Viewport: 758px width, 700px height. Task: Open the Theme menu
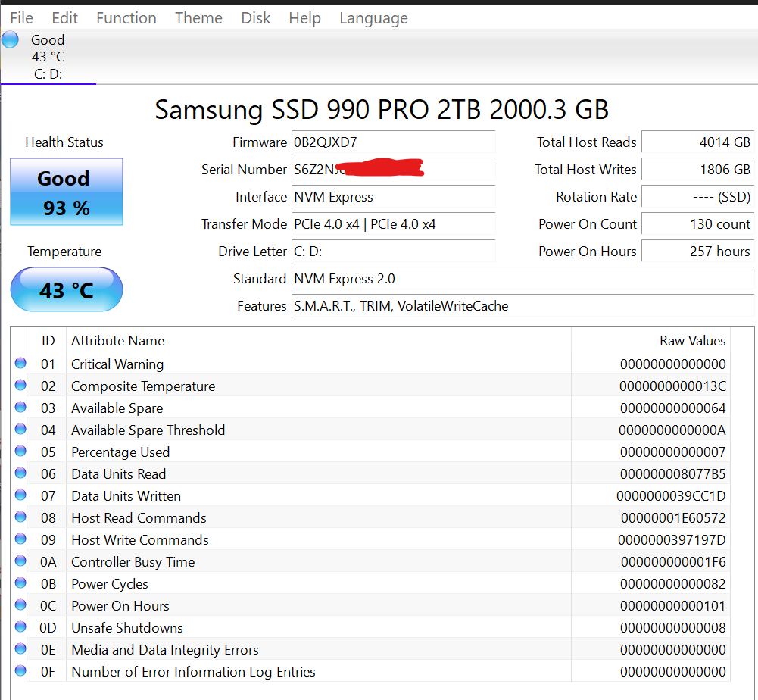click(198, 17)
